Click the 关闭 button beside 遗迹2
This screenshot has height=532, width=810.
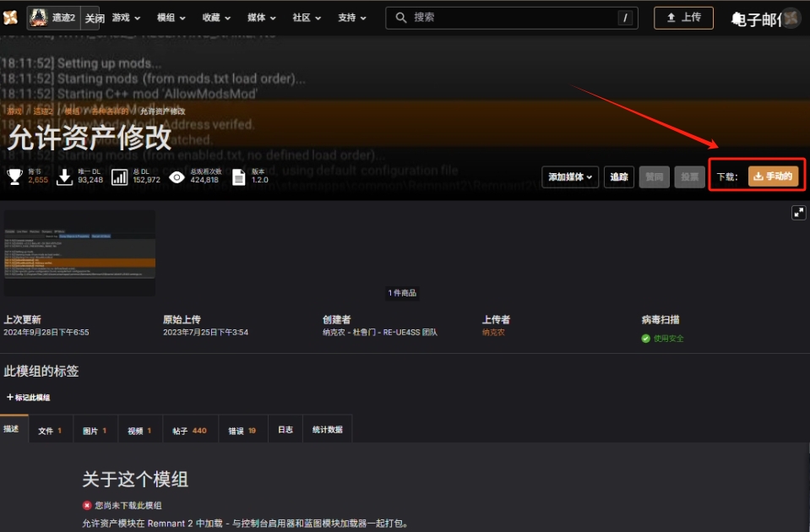(x=95, y=19)
